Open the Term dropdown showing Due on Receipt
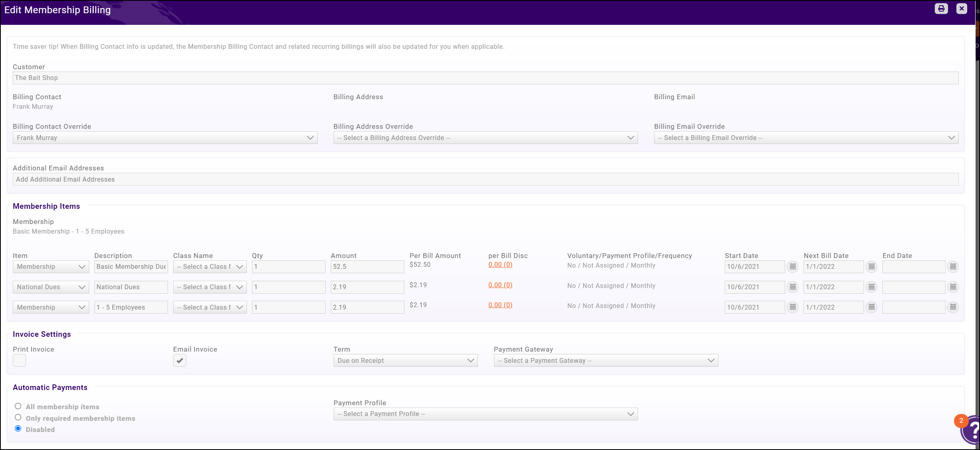This screenshot has height=450, width=980. [x=405, y=360]
